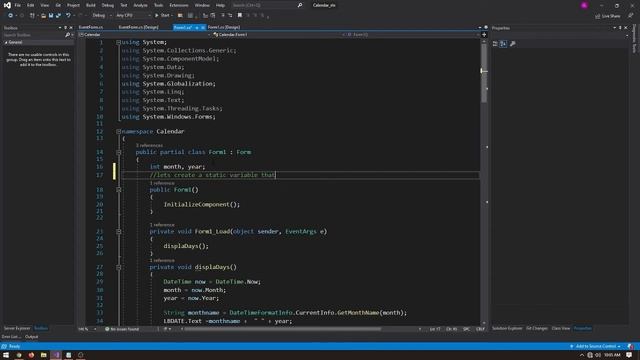
Task: Open the Build menu
Action: 91,5
